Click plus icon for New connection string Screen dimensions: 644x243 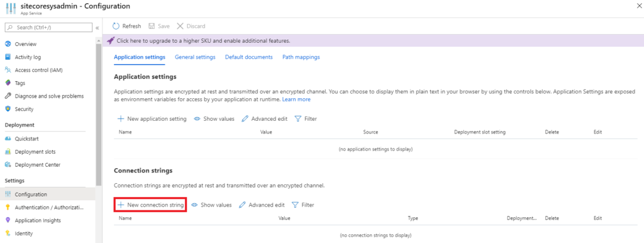coord(121,205)
